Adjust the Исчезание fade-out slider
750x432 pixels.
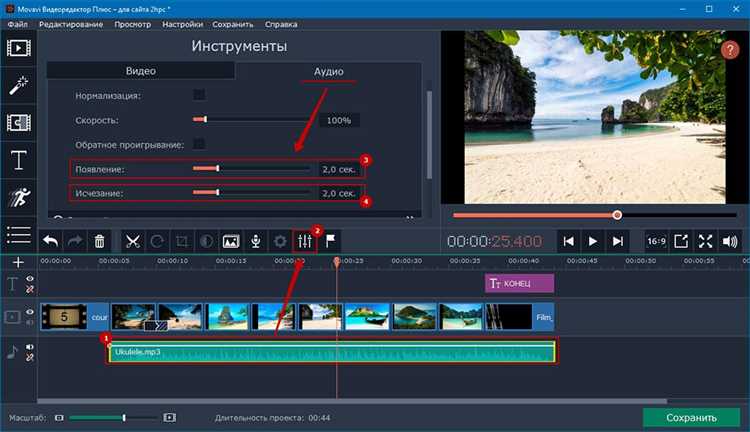[x=252, y=192]
